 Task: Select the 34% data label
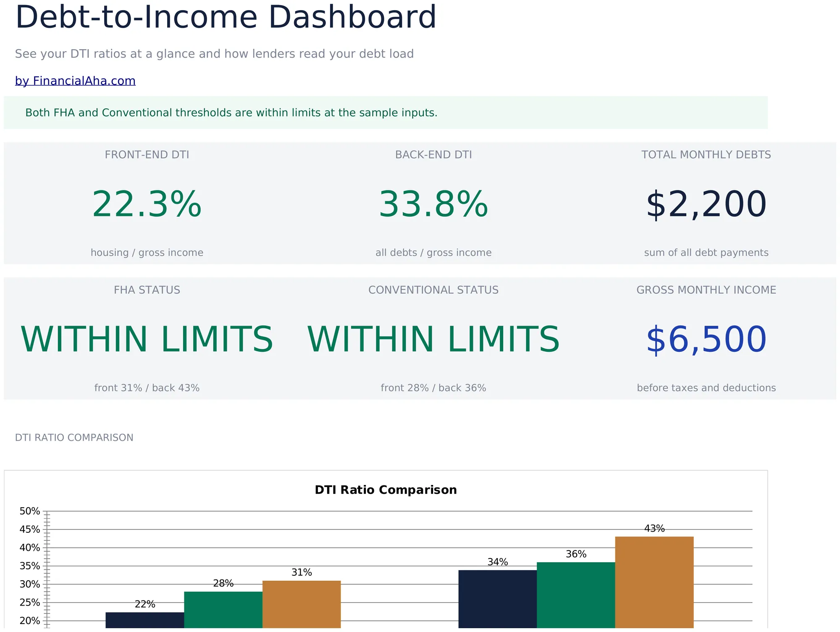(498, 562)
